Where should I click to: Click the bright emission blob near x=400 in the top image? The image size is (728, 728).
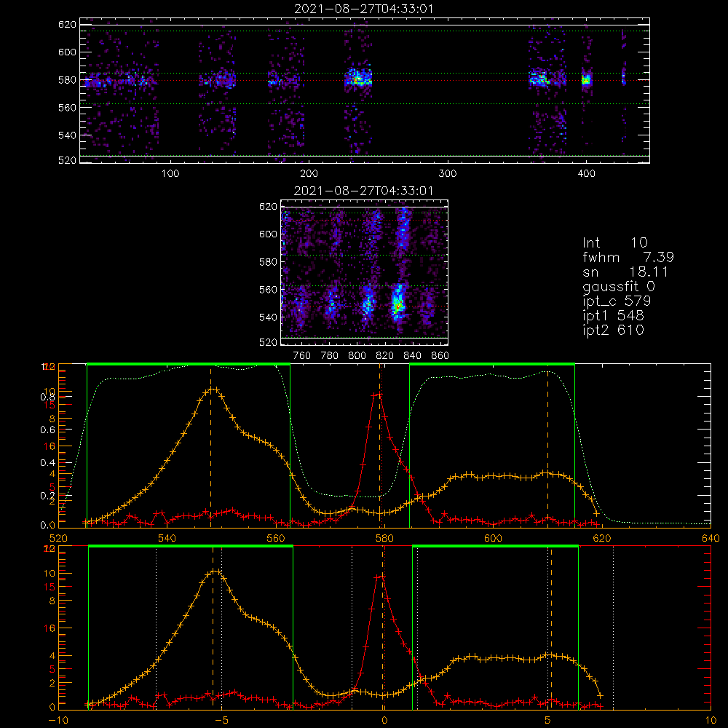(x=586, y=80)
